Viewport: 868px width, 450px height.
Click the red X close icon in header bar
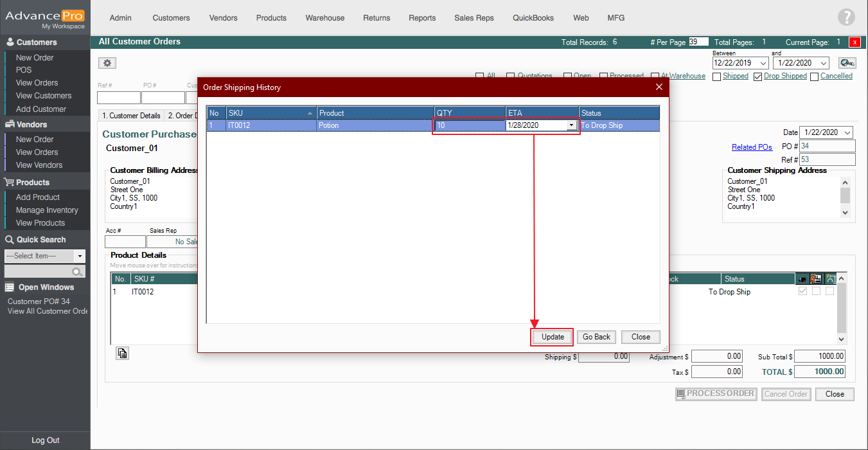pyautogui.click(x=855, y=42)
